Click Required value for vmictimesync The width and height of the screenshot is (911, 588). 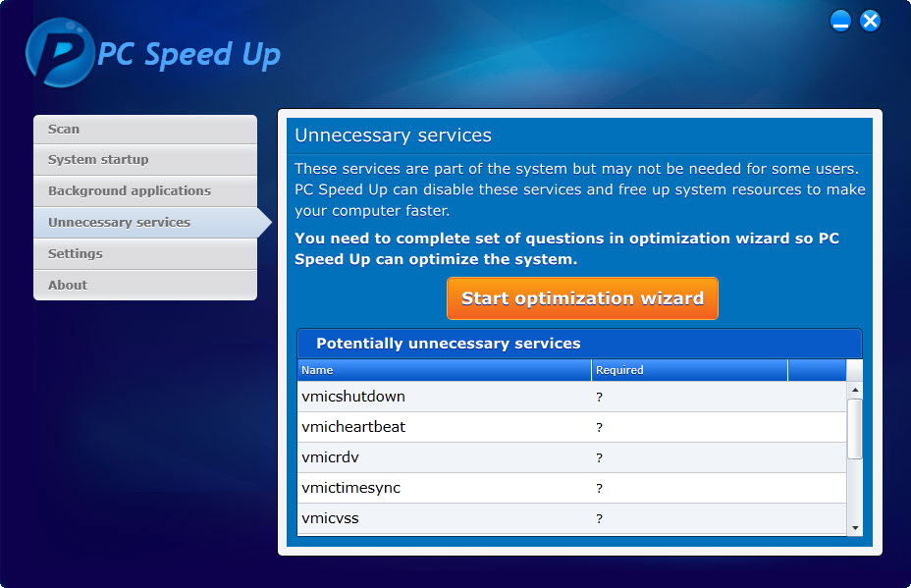(599, 489)
